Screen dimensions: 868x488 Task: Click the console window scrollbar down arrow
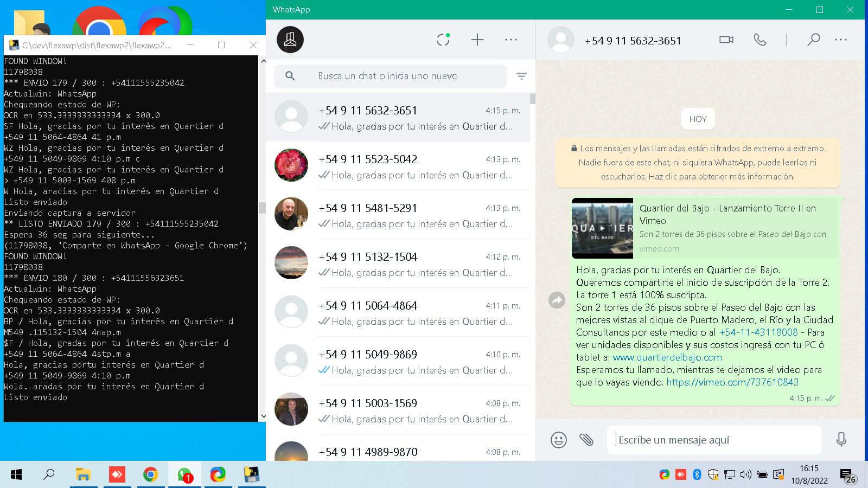point(264,416)
